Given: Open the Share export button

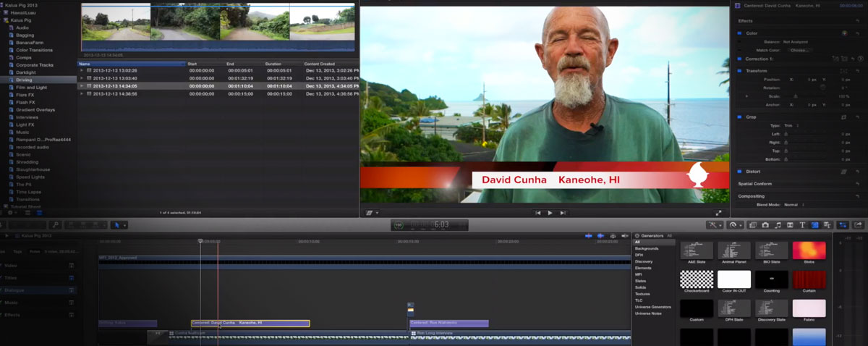Looking at the screenshot, I should (859, 225).
